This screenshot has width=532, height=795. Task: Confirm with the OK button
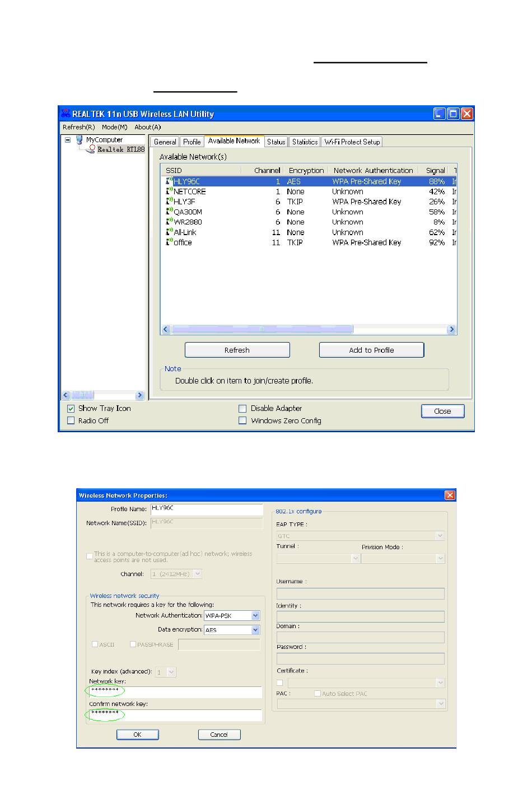point(138,735)
